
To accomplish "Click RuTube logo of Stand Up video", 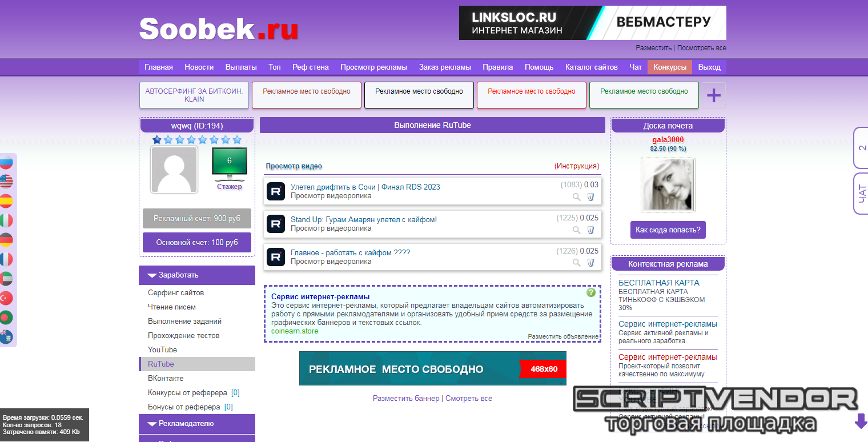I will [276, 224].
